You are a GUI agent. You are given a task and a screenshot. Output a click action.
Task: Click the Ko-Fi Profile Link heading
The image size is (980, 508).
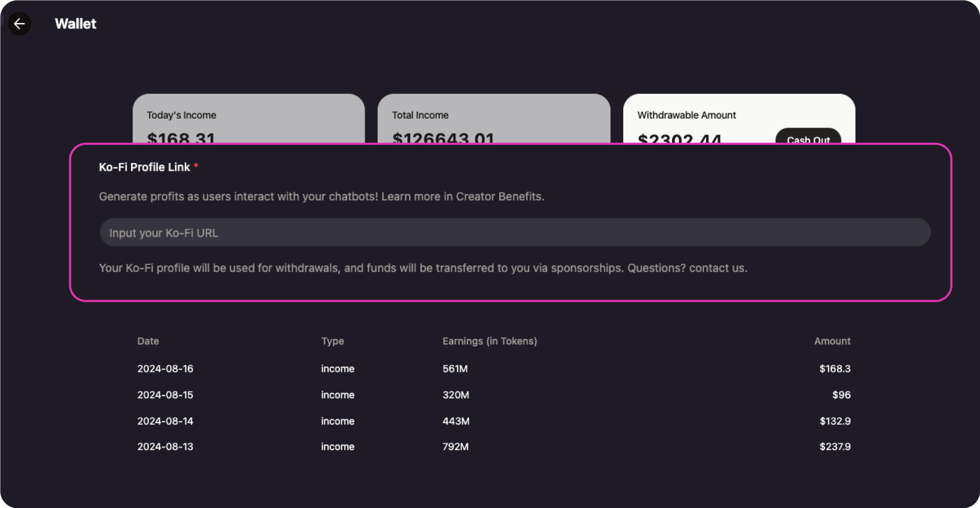(144, 167)
